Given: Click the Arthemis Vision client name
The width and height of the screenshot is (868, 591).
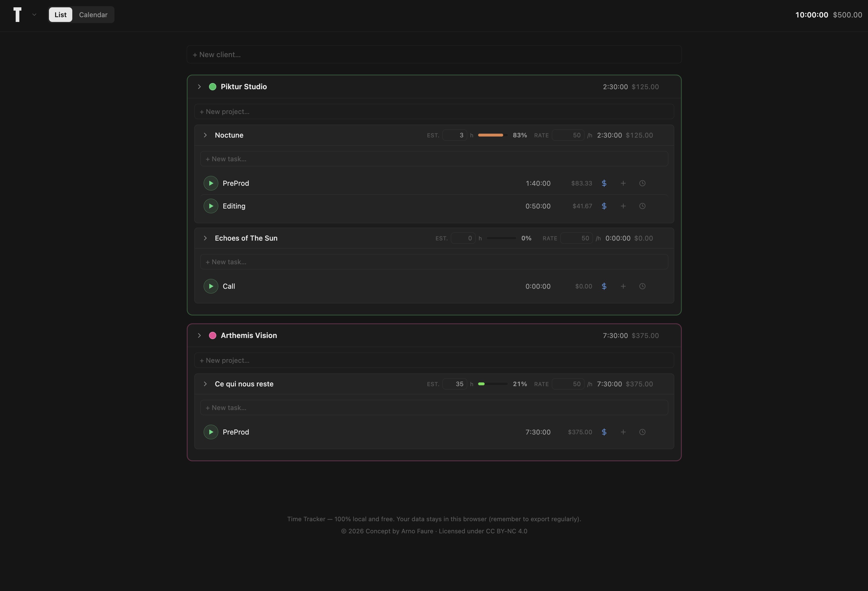Looking at the screenshot, I should [x=249, y=336].
